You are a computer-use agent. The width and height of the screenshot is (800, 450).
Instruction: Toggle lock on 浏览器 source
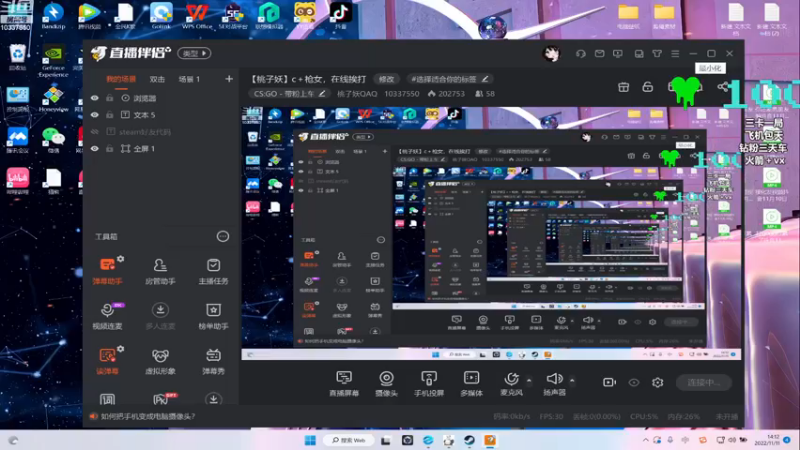[110, 98]
